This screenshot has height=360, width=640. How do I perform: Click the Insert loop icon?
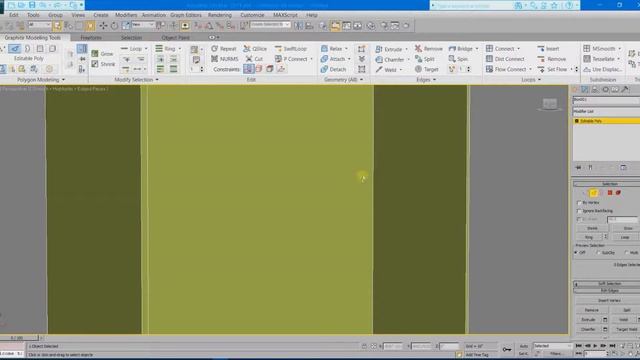pos(541,49)
